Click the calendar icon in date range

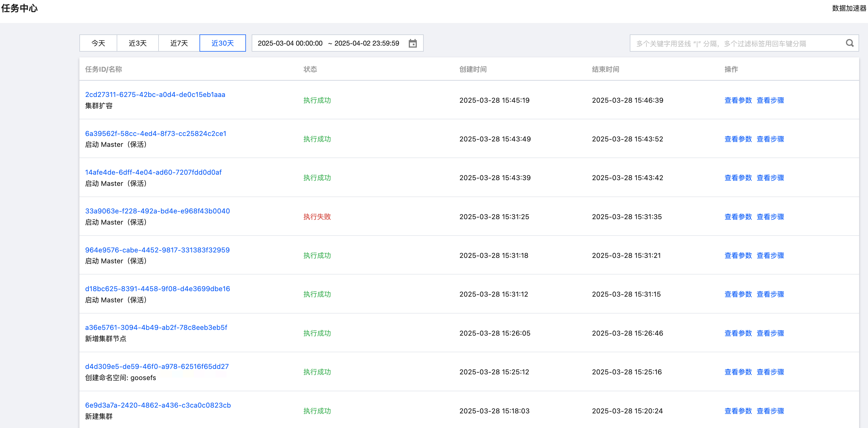pos(413,44)
